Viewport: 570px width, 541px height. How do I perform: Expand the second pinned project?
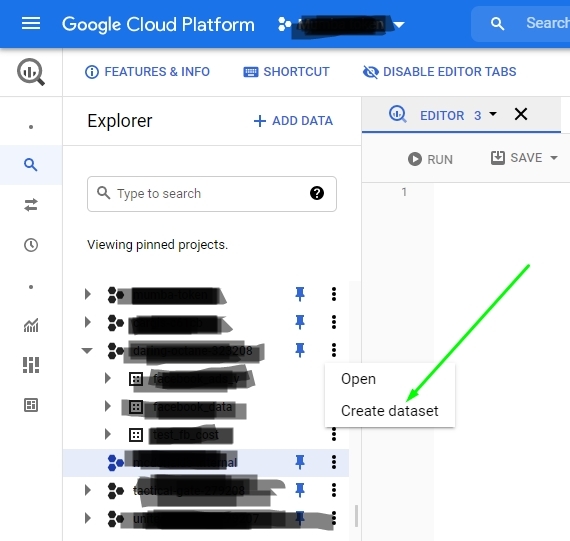87,322
